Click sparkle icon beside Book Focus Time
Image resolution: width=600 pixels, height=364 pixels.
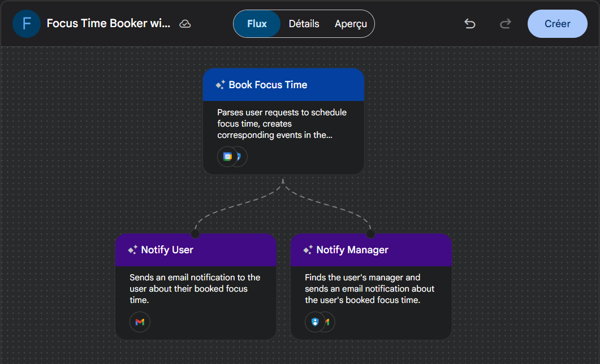pyautogui.click(x=221, y=85)
